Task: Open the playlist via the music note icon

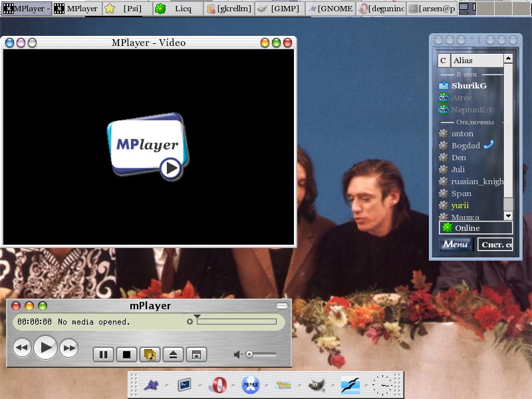Action: click(x=150, y=355)
